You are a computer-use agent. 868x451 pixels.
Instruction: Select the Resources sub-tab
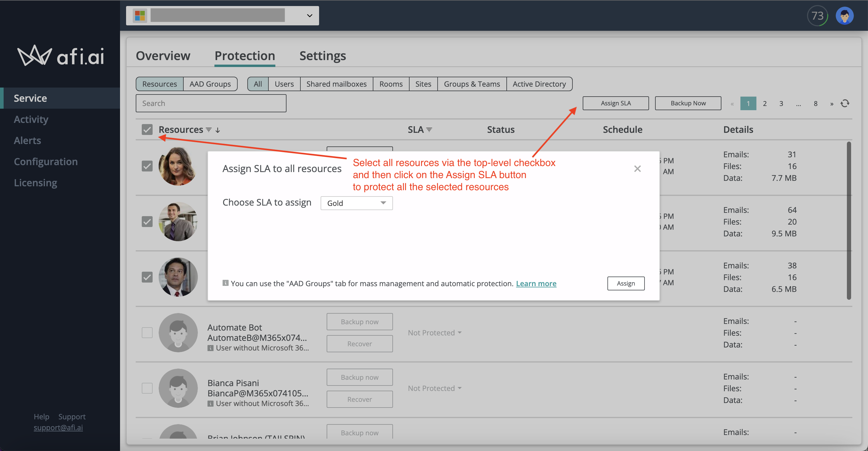159,84
